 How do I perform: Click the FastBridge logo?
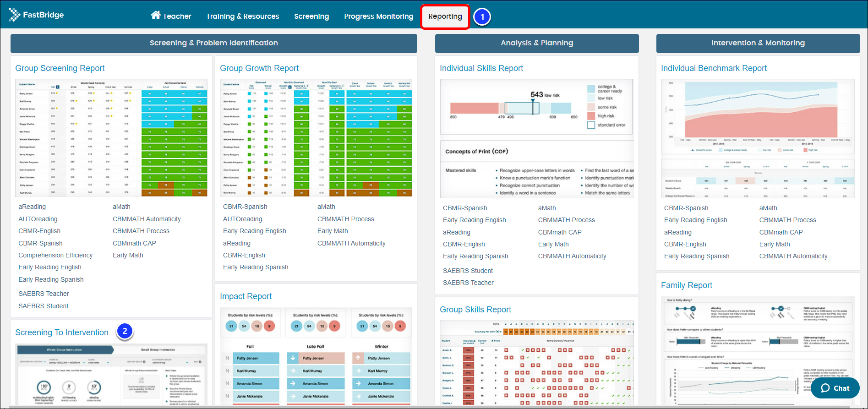(36, 15)
